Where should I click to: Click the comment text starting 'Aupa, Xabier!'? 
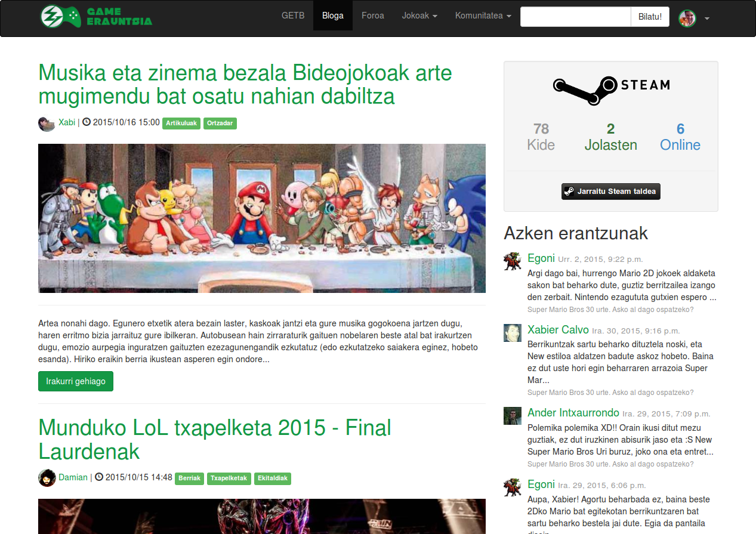click(x=619, y=514)
